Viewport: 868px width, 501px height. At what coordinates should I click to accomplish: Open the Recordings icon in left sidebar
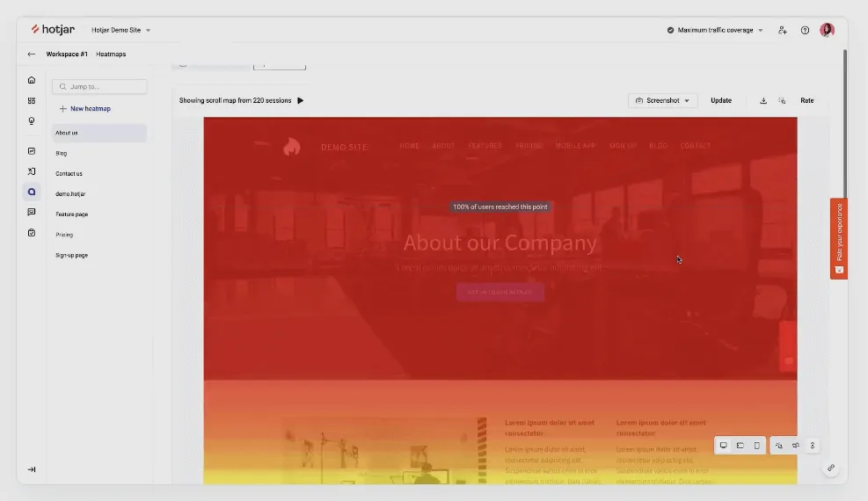click(x=32, y=171)
